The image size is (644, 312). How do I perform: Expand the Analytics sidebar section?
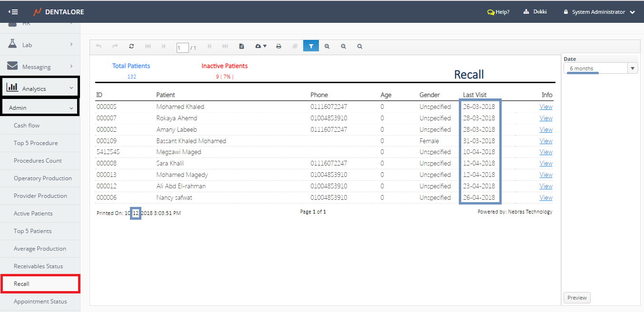click(x=40, y=88)
